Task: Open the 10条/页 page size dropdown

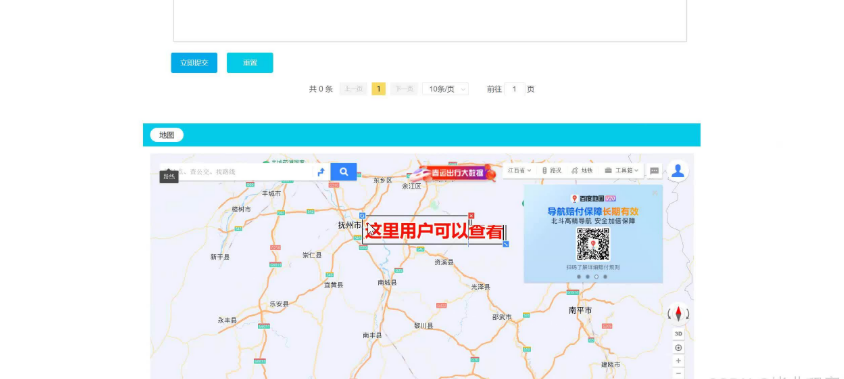Action: [x=445, y=89]
